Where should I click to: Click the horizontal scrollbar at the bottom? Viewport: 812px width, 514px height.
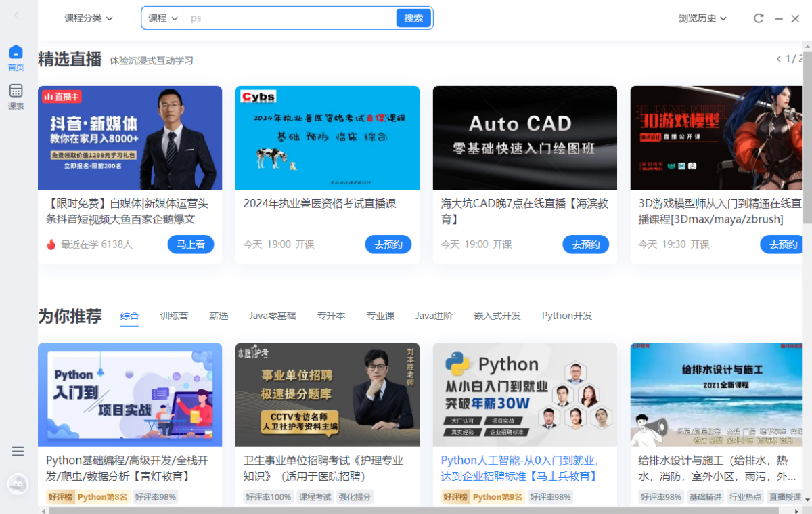pos(406,510)
